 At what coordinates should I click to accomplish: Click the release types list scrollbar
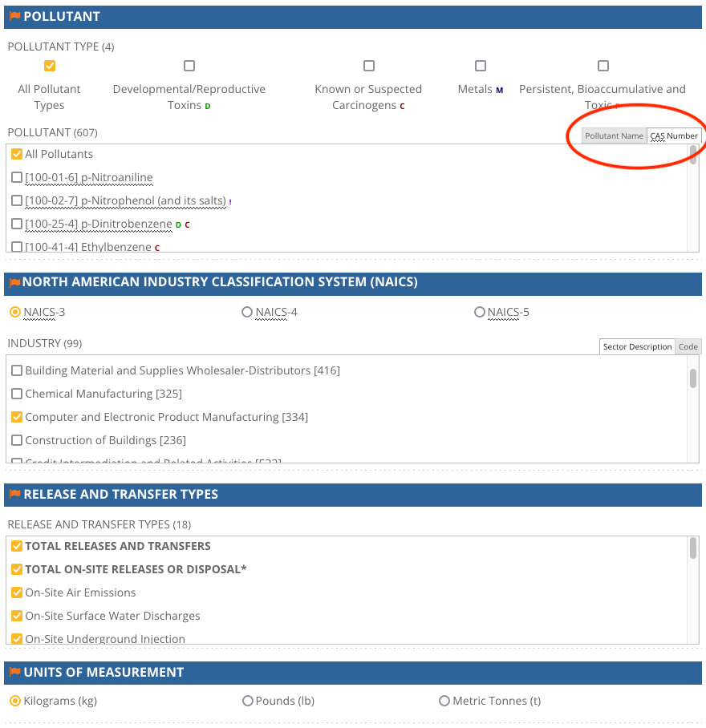click(x=693, y=548)
